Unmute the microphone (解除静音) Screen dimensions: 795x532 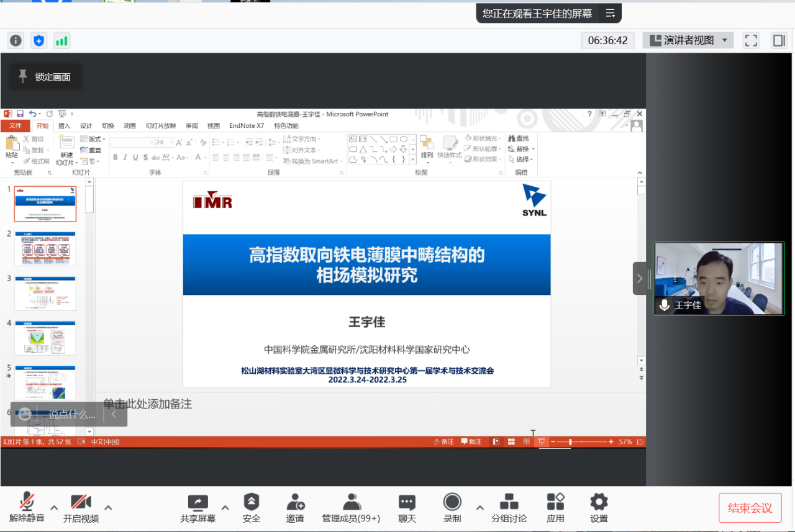click(27, 508)
